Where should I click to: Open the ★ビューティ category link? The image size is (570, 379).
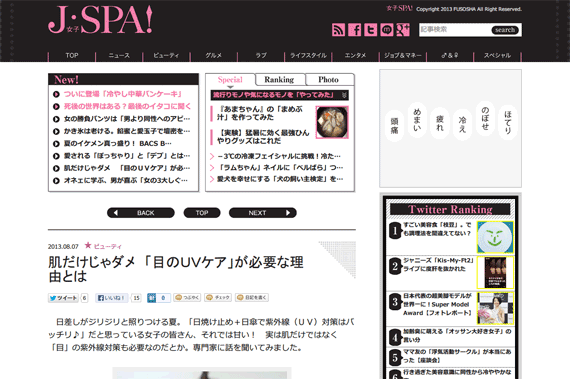103,246
